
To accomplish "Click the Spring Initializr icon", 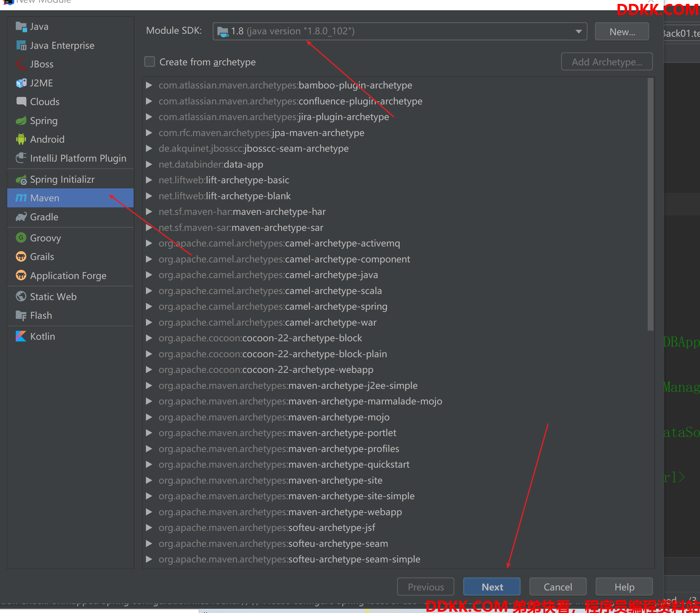I will [x=21, y=180].
